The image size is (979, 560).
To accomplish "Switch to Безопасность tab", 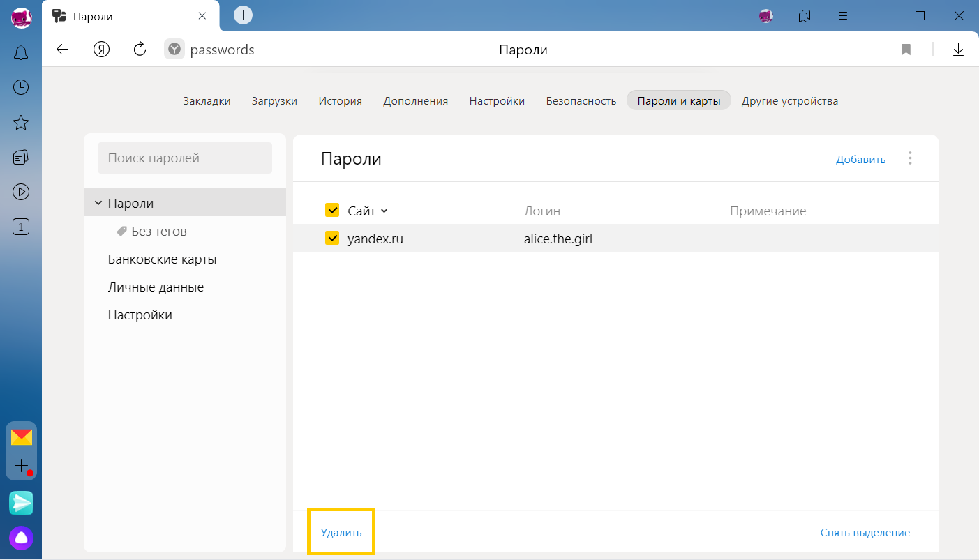I will click(581, 100).
